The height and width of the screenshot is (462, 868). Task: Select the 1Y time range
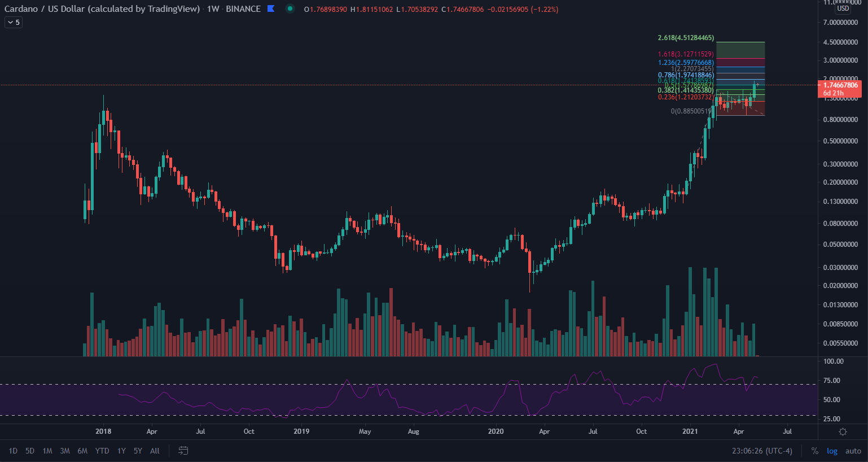pos(121,451)
